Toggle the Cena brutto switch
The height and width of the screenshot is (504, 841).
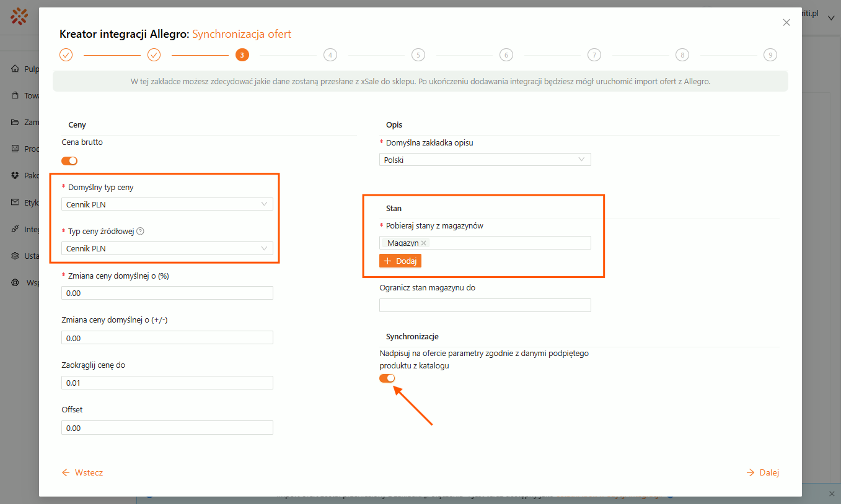(x=69, y=161)
